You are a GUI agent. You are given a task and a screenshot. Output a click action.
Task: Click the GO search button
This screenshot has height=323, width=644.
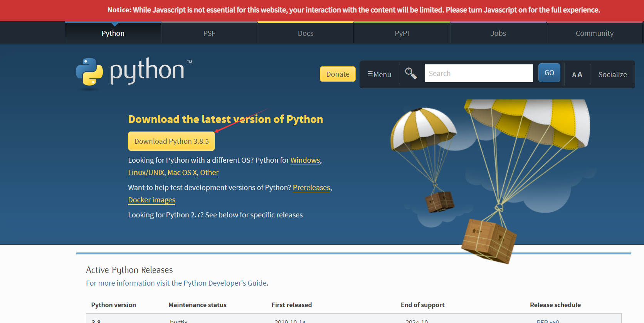click(x=549, y=72)
